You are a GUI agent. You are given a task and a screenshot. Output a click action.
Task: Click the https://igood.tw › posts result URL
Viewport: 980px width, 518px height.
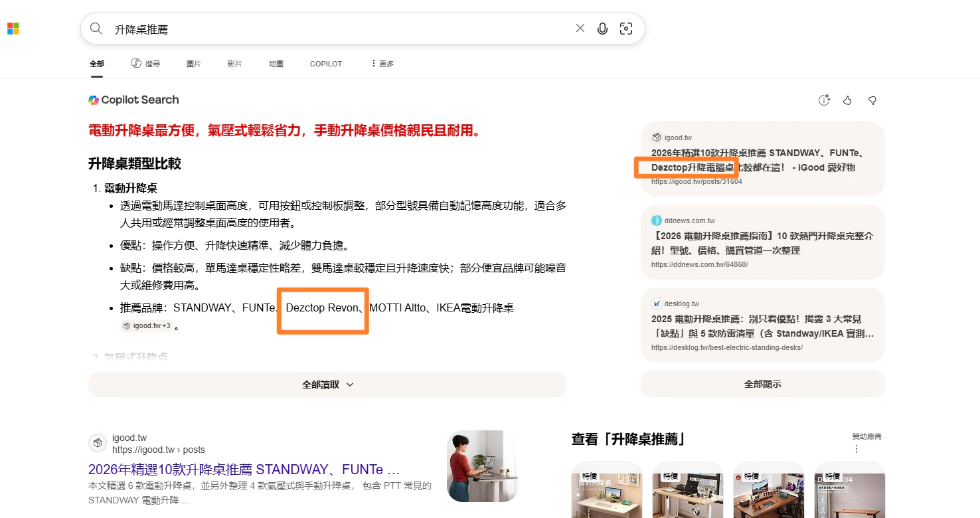(159, 450)
